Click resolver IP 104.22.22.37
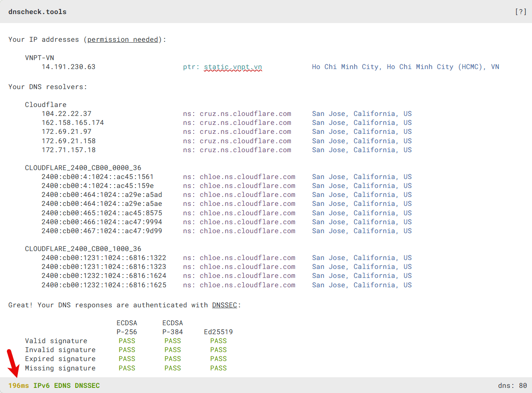 click(x=66, y=114)
